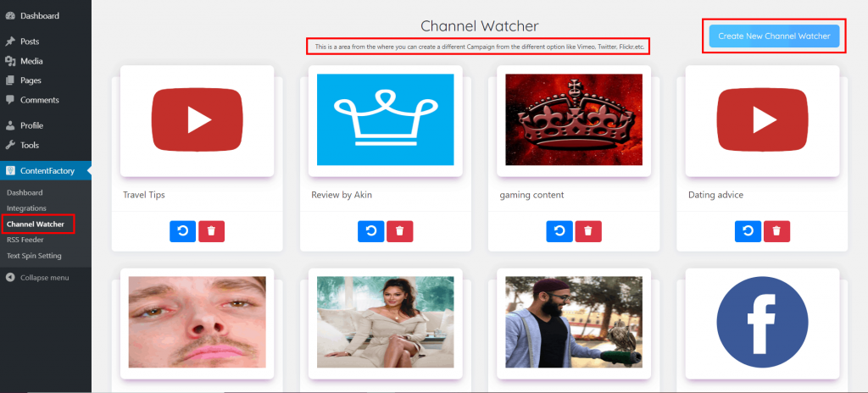Viewport: 868px width, 393px height.
Task: Click Create New Channel Watcher button
Action: tap(774, 36)
